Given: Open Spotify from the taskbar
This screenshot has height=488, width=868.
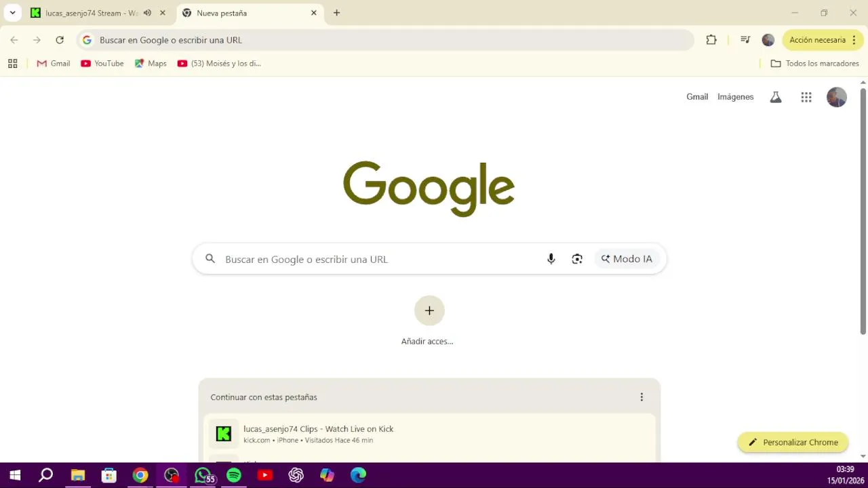Looking at the screenshot, I should pos(234,475).
